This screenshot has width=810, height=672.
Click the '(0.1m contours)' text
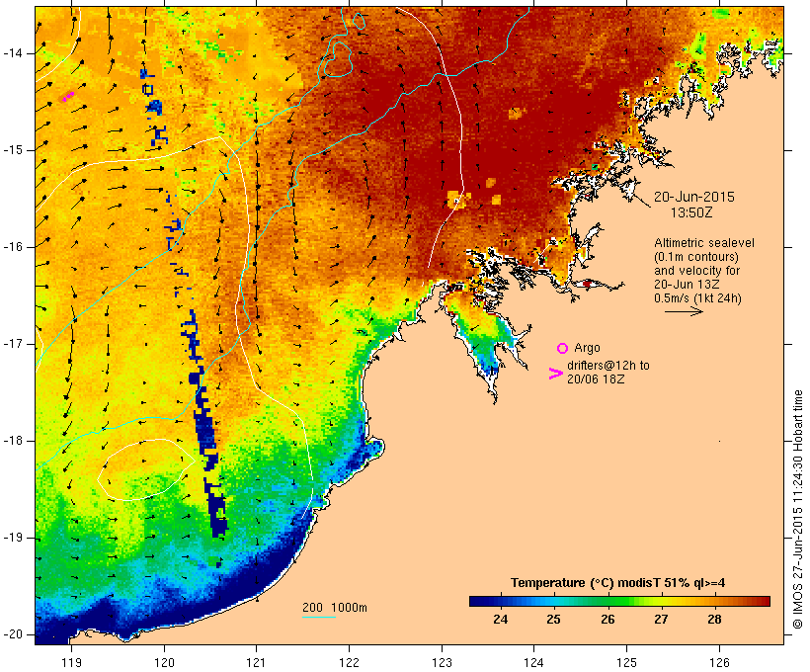(696, 257)
